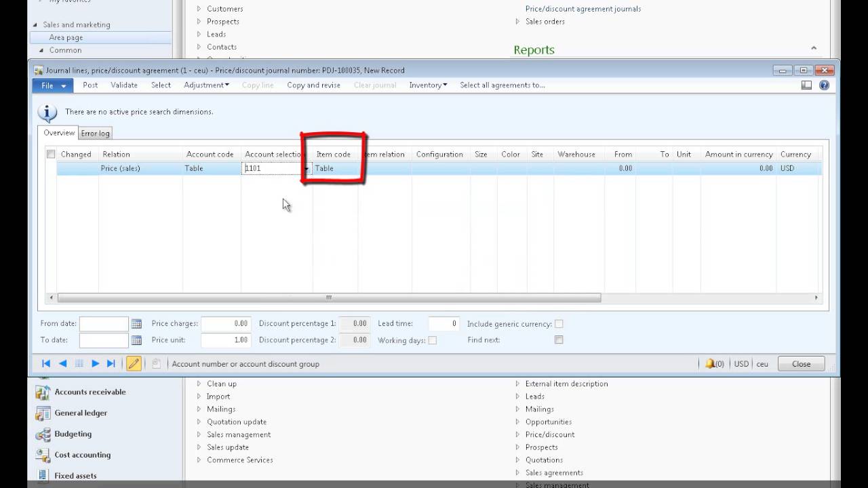Open Account selection dropdown for 1101
The width and height of the screenshot is (868, 488).
[x=307, y=169]
